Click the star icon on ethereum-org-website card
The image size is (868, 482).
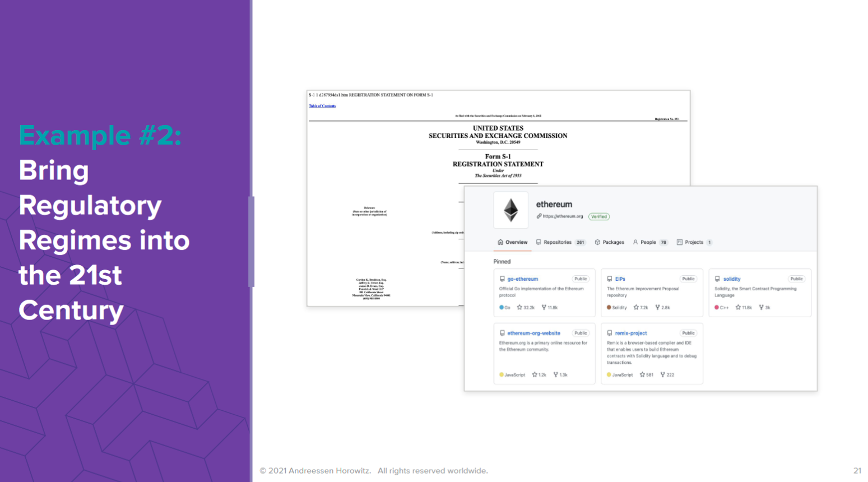pyautogui.click(x=535, y=375)
